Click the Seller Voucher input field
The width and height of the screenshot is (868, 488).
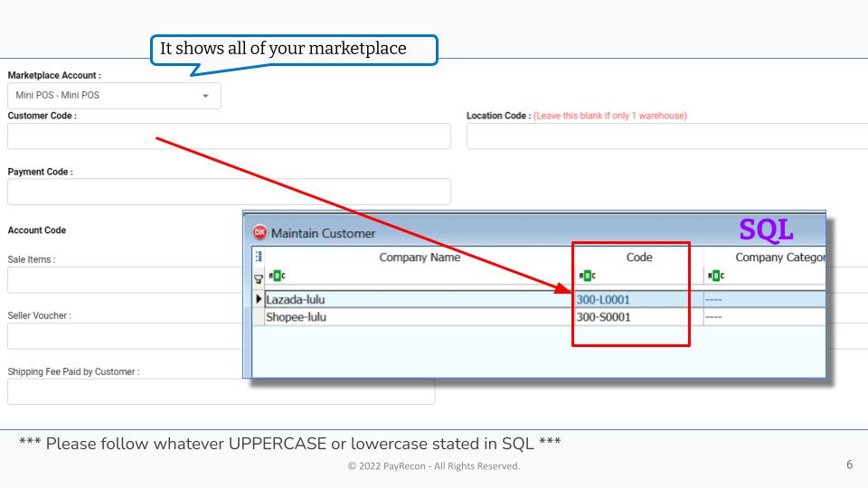125,336
